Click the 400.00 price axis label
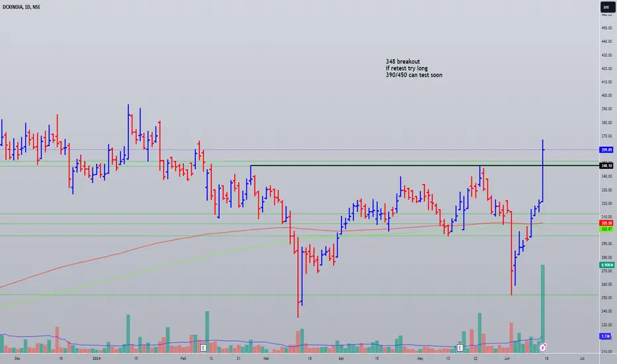Viewport: 617px width, 364px height. (606, 95)
